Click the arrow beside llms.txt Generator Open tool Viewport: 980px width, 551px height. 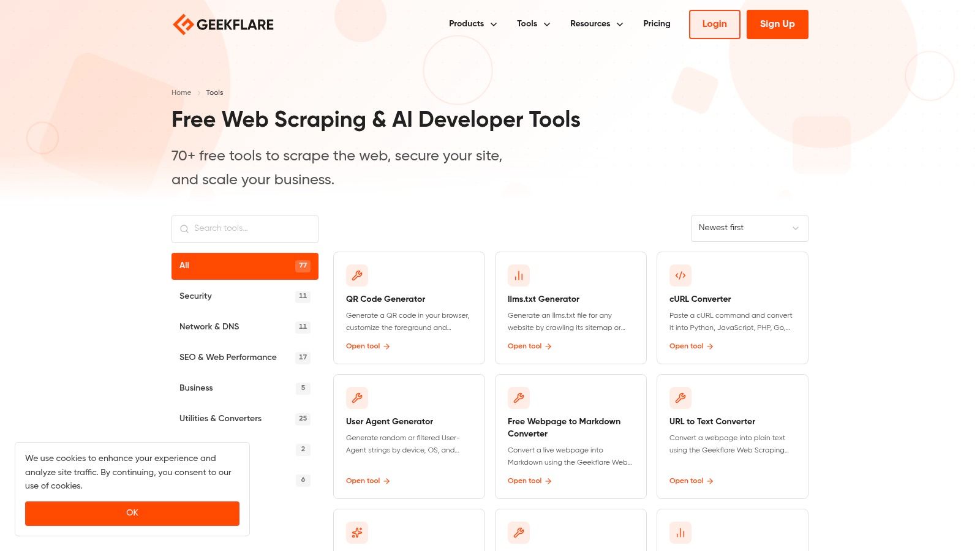coord(548,347)
